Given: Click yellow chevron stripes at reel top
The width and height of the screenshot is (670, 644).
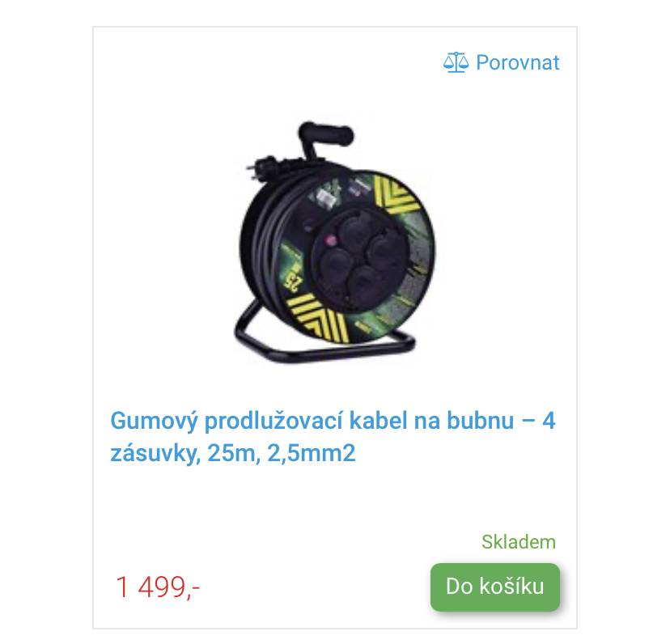Looking at the screenshot, I should coord(395,194).
